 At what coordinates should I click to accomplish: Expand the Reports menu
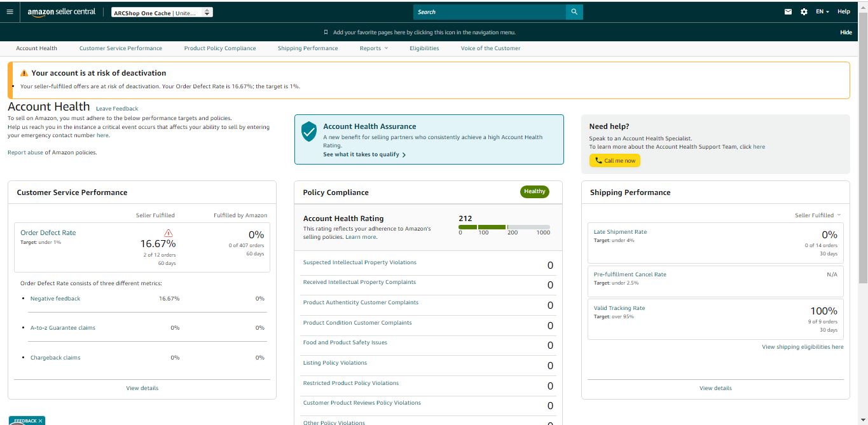click(x=373, y=48)
